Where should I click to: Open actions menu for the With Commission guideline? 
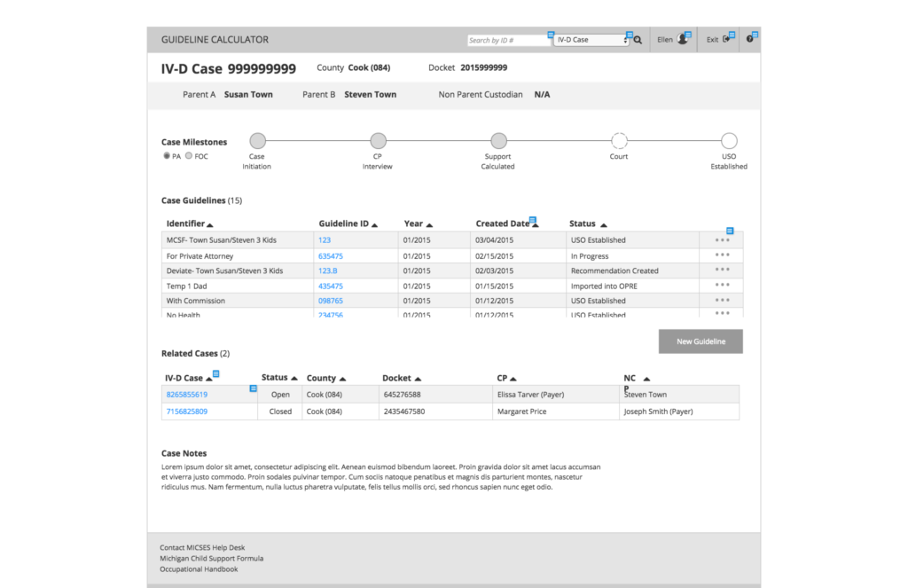[x=722, y=301]
